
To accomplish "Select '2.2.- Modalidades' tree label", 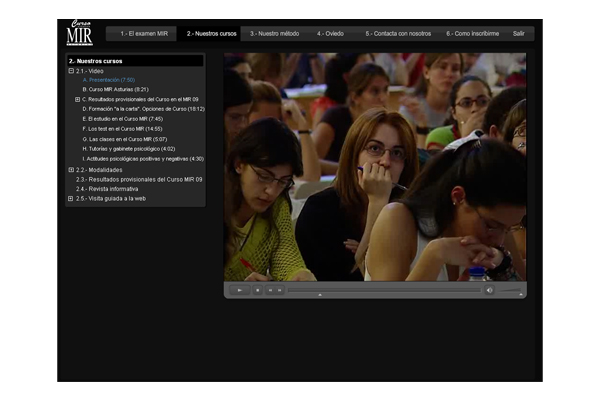I will (x=99, y=170).
